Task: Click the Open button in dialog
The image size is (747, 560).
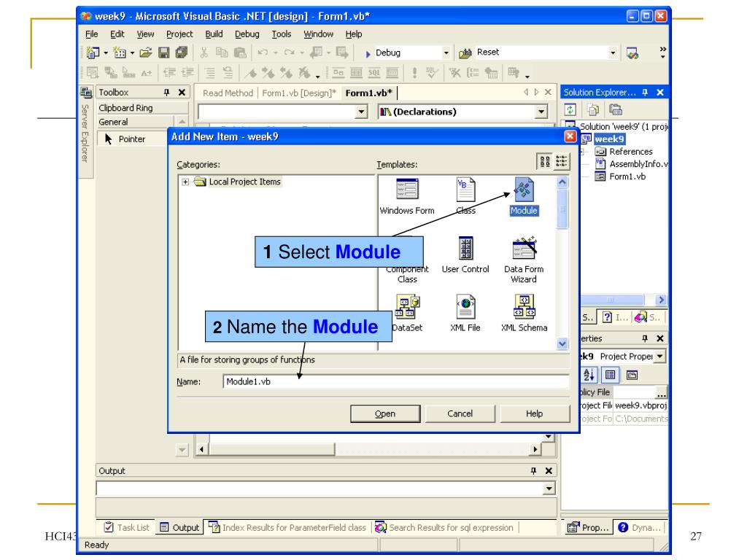Action: point(385,413)
